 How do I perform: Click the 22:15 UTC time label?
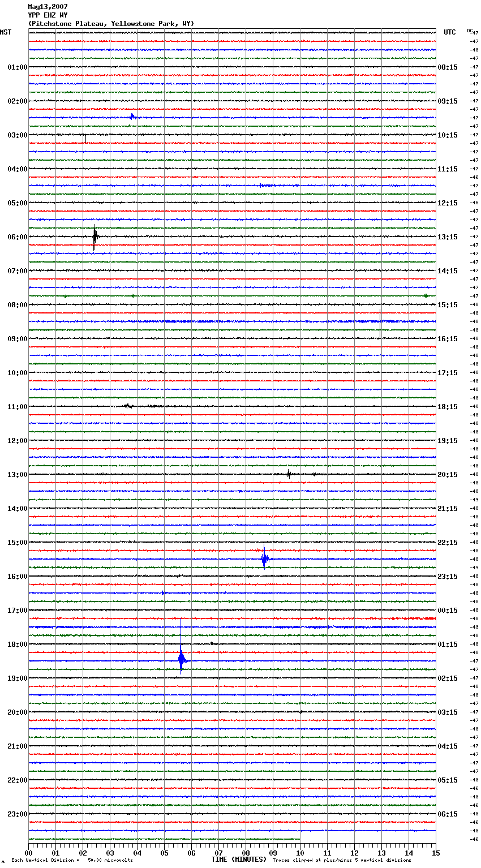448,543
